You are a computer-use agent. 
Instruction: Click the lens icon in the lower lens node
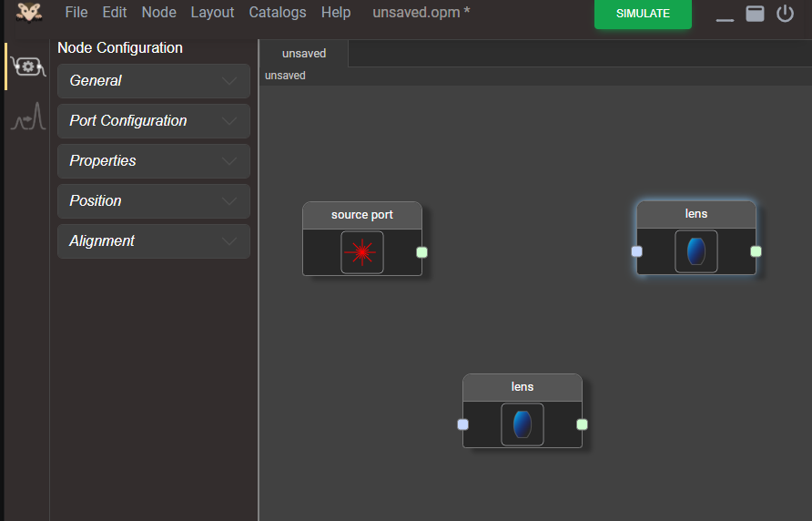pos(522,424)
